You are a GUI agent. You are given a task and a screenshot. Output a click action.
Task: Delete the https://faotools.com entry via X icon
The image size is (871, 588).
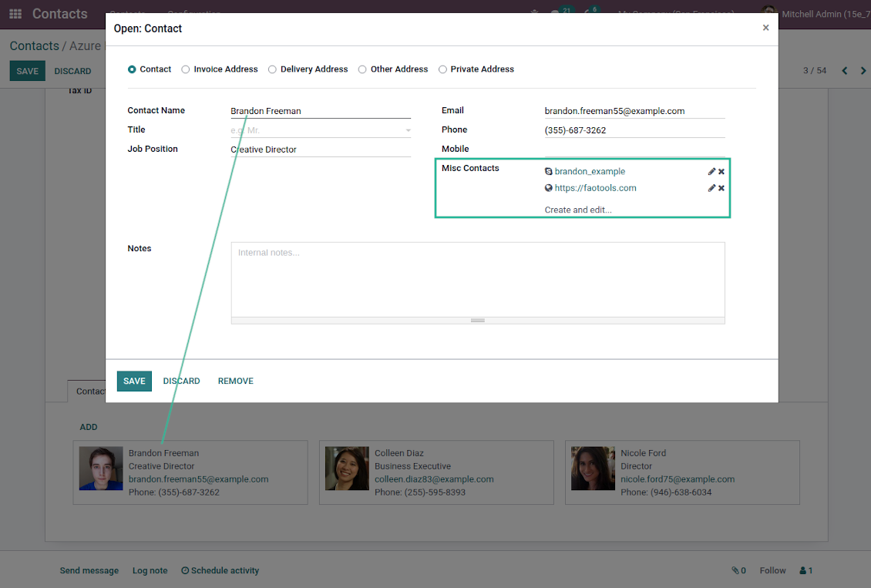coord(721,188)
